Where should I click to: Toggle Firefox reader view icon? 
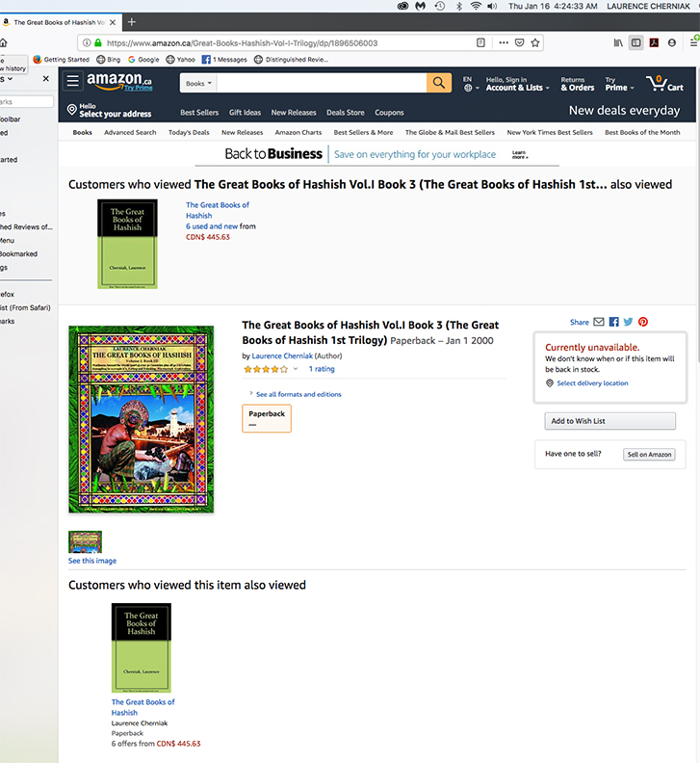coord(480,42)
